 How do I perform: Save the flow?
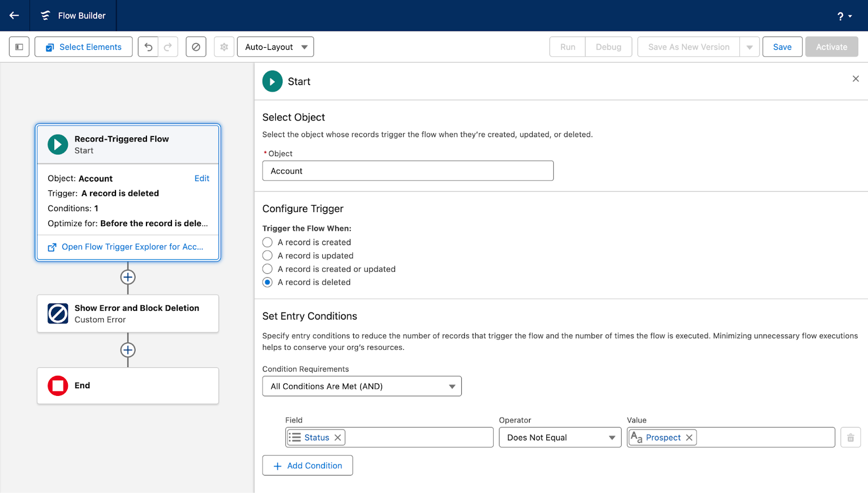782,47
